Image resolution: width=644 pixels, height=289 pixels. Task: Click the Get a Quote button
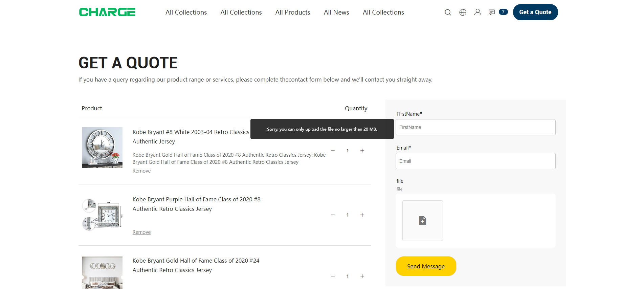pyautogui.click(x=535, y=12)
